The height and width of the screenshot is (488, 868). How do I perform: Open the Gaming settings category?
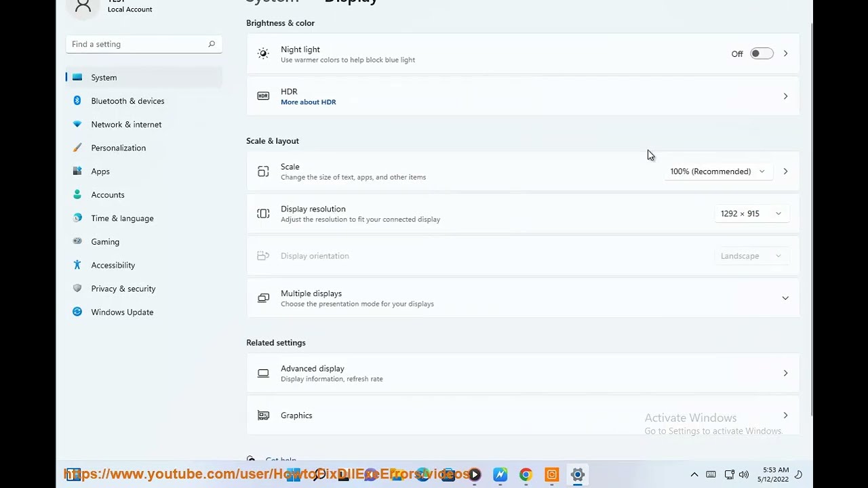[x=144, y=242]
